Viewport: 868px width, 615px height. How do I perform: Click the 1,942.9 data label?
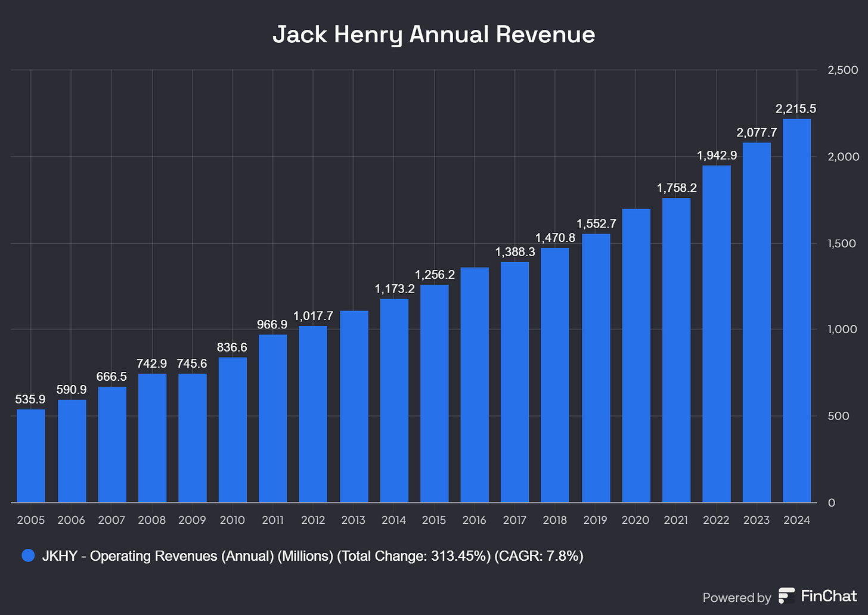pyautogui.click(x=717, y=156)
